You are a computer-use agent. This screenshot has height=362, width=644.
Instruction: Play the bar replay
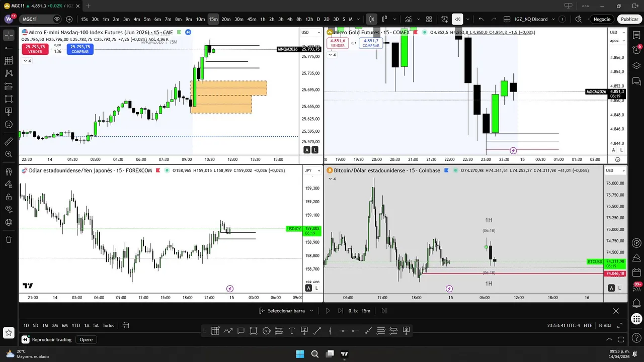point(328,311)
